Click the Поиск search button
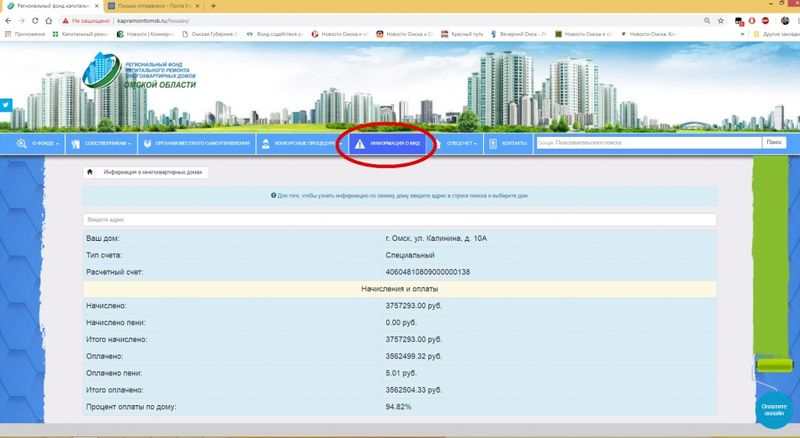The height and width of the screenshot is (438, 800). point(773,143)
